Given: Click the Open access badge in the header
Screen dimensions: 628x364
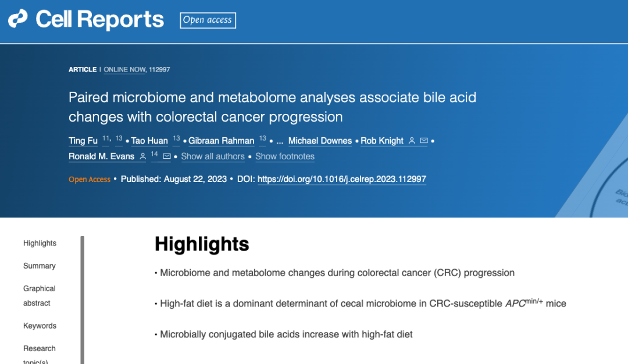Looking at the screenshot, I should pos(208,20).
